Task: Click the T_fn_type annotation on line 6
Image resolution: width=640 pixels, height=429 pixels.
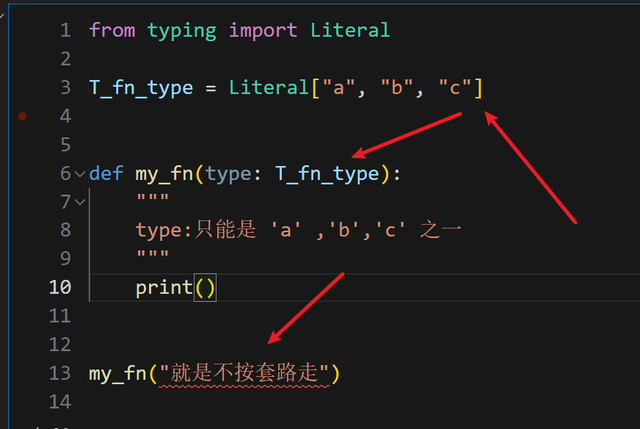Action: (x=327, y=173)
